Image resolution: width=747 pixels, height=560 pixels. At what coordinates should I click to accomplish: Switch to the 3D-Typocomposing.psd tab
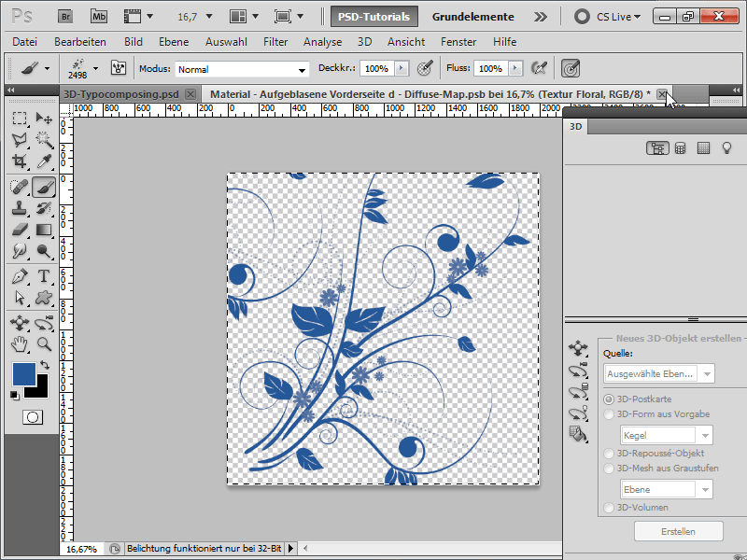tap(121, 94)
